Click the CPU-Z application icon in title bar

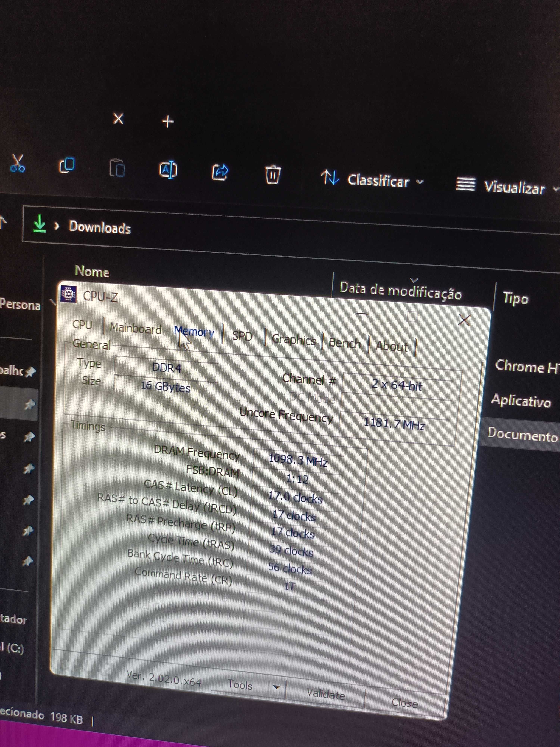coord(69,294)
